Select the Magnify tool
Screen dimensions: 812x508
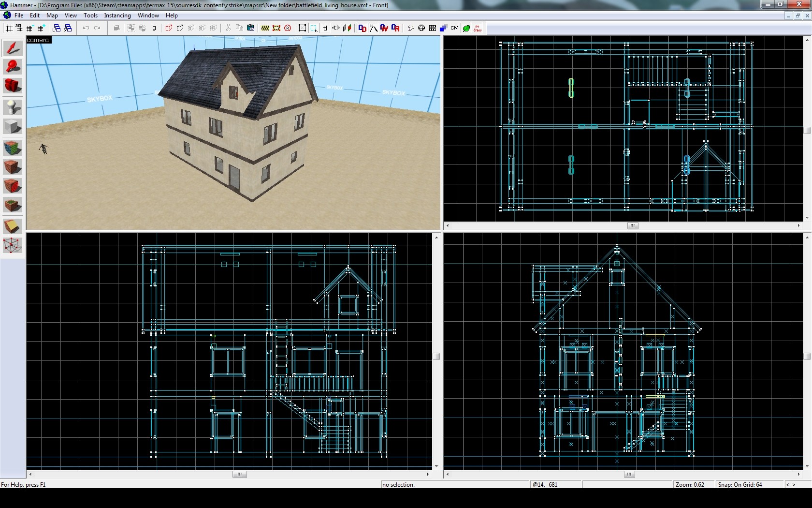coord(13,67)
